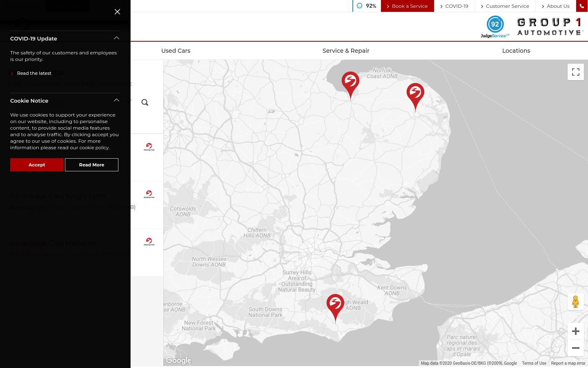The image size is (588, 368).
Task: Click the red phone icon
Action: (x=582, y=6)
